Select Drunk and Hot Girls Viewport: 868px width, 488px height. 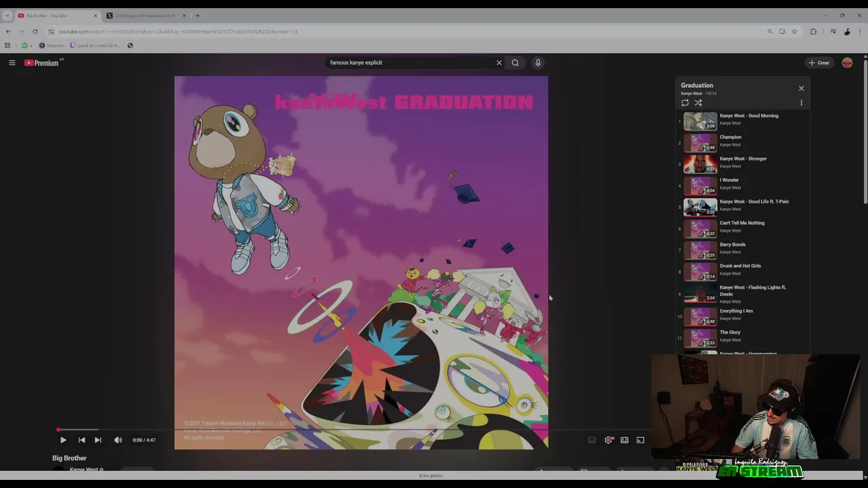tap(743, 271)
